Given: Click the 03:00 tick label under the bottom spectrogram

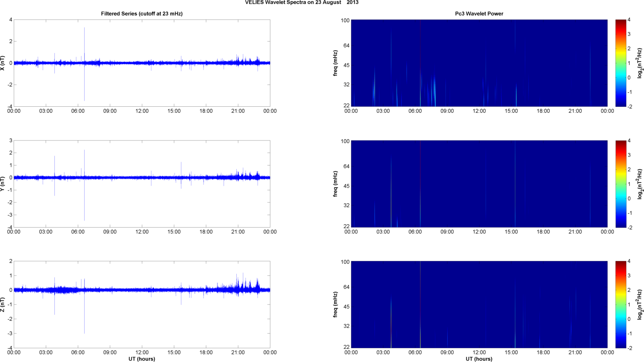Looking at the screenshot, I should coord(383,353).
